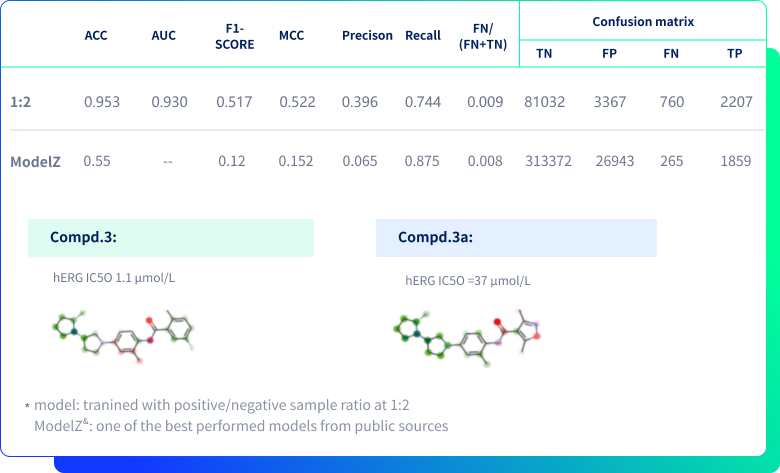Click the MCC column header
Viewport: 780px width, 473px height.
[292, 36]
